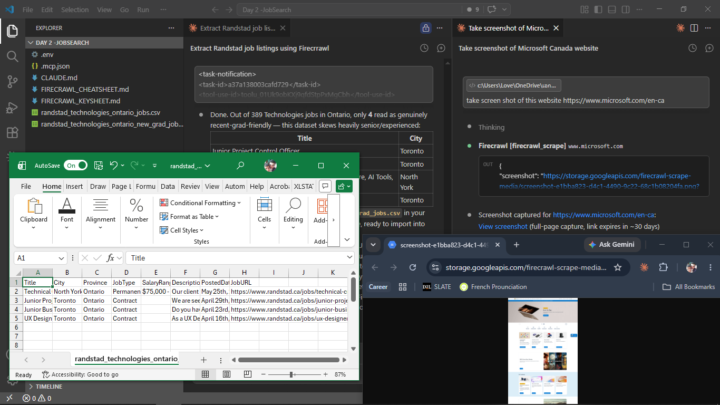Click the Ask Gemini button
This screenshot has height=405, width=720.
coord(612,245)
